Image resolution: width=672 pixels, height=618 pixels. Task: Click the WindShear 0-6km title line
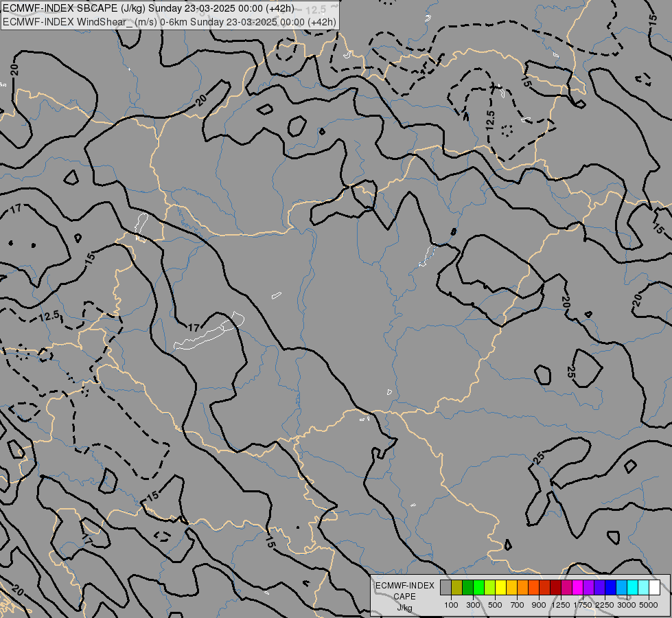pyautogui.click(x=170, y=22)
